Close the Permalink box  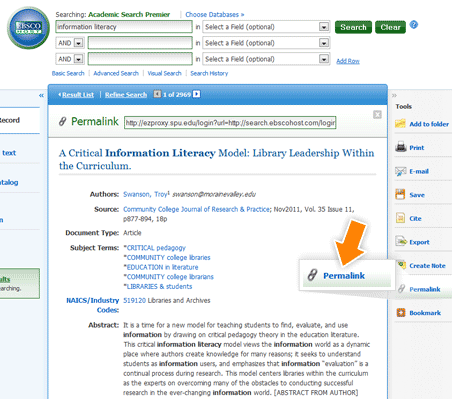coord(377,115)
